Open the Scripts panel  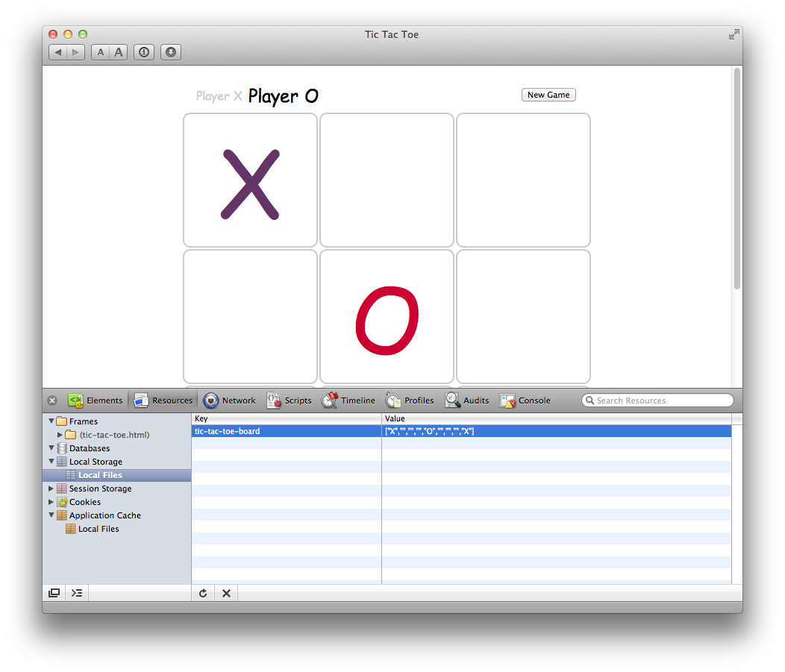[x=289, y=401]
